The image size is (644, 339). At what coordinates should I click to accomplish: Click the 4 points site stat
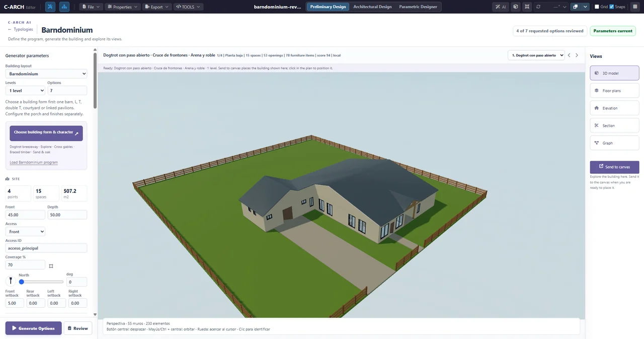pyautogui.click(x=18, y=193)
